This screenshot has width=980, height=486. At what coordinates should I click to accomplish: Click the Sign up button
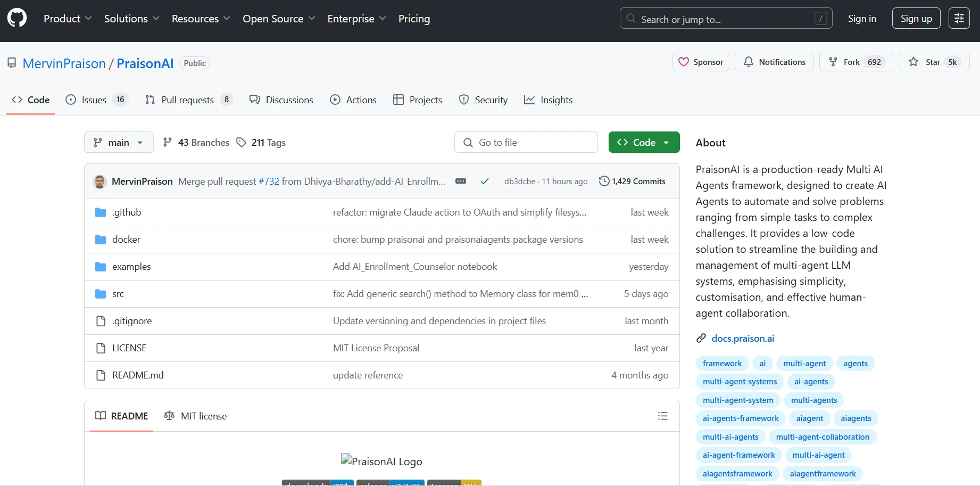[x=916, y=19]
